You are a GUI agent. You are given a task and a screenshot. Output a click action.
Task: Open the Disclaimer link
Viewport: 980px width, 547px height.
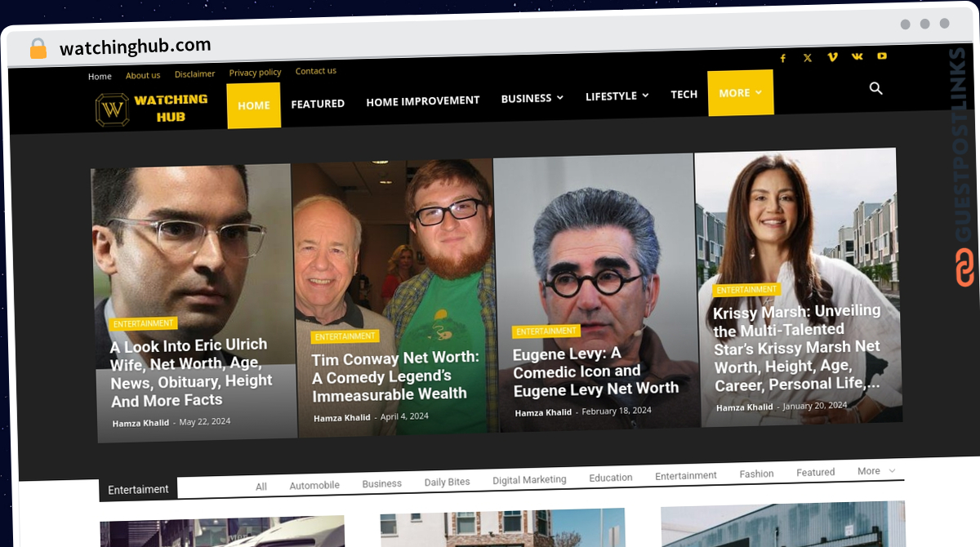[195, 73]
